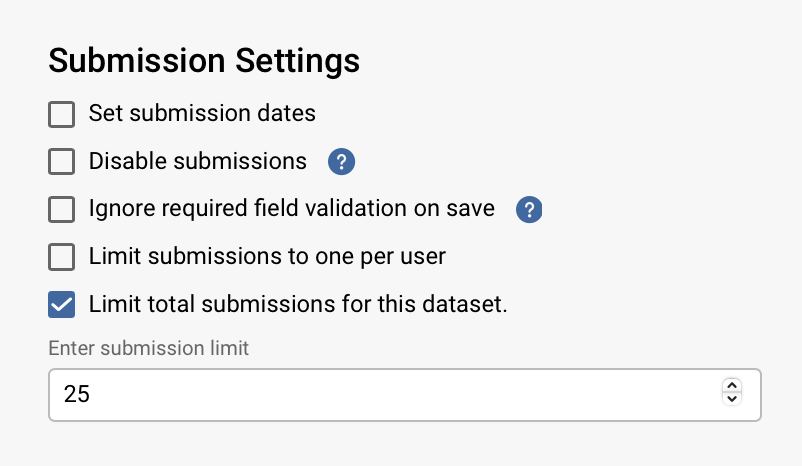Viewport: 802px width, 466px height.
Task: Click the "Set submission dates" label text
Action: (x=202, y=113)
